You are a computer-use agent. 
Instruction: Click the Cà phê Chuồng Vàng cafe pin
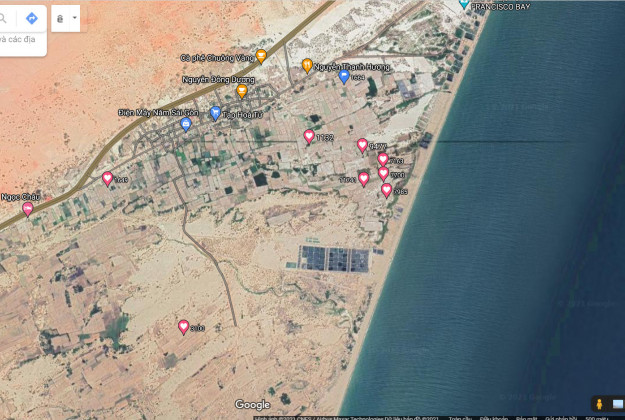coord(261,56)
